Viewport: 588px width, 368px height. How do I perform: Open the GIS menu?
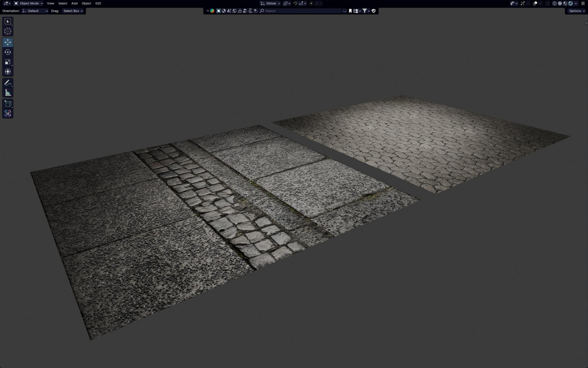point(98,3)
